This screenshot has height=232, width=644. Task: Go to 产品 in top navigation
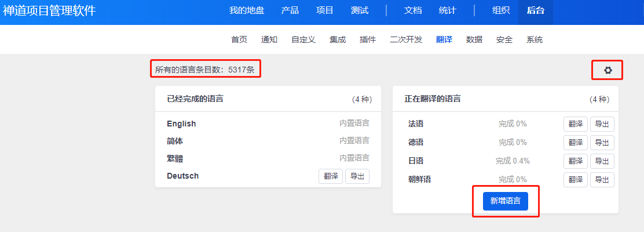coord(290,10)
